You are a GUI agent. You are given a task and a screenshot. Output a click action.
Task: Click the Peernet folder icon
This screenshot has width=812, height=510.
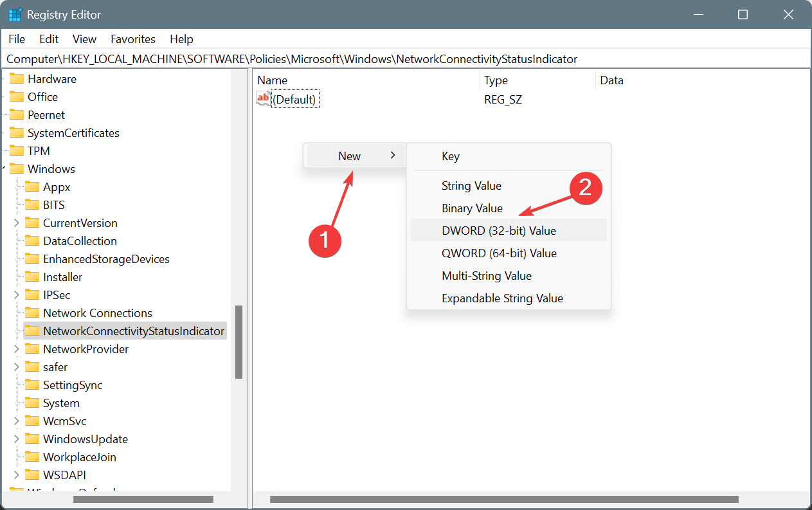coord(17,114)
